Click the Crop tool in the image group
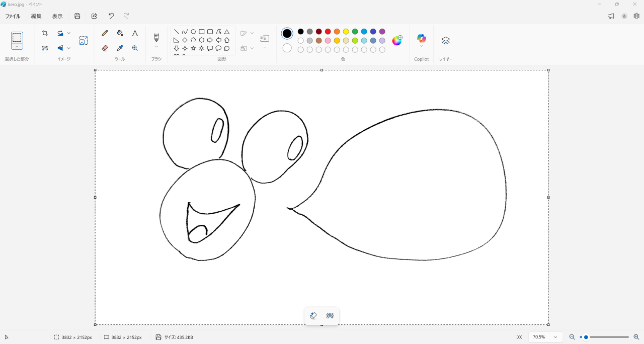The width and height of the screenshot is (644, 344). (x=45, y=33)
